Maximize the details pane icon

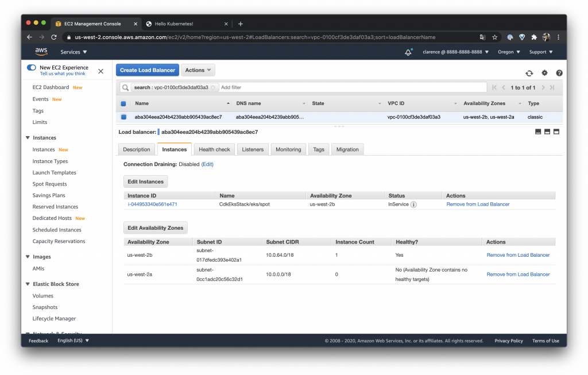(x=556, y=132)
